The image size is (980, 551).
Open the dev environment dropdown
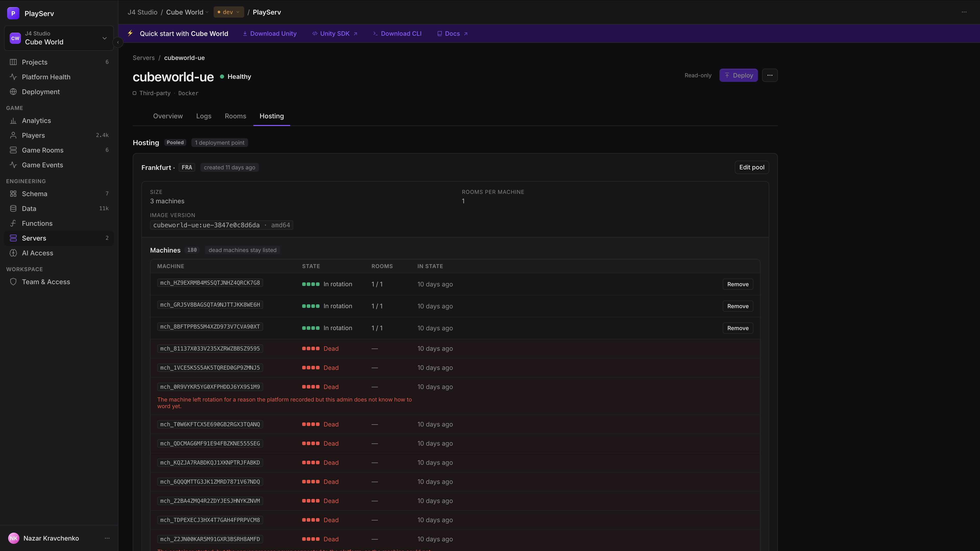(x=229, y=12)
